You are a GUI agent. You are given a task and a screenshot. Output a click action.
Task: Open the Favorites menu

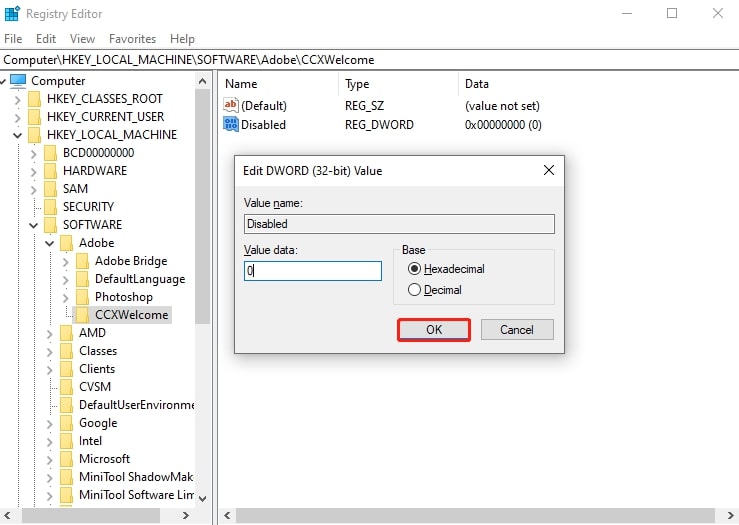pos(132,39)
